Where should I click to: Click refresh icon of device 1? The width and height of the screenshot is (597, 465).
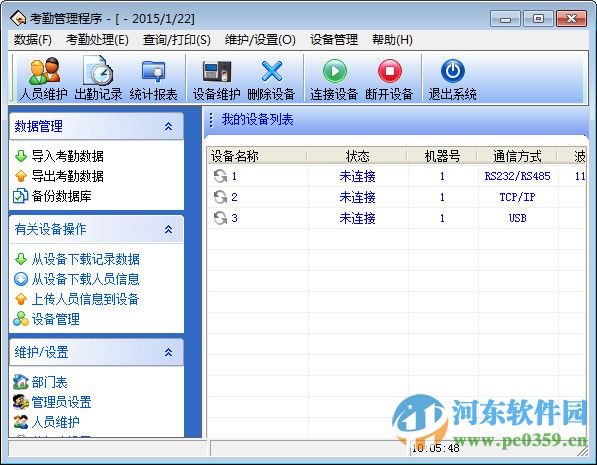[220, 176]
